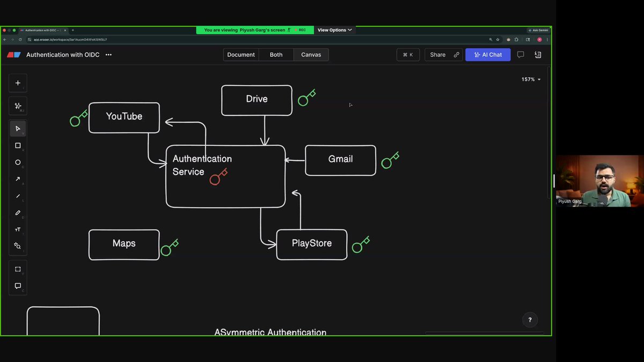Click the plus tool to insert a shape
Screen dimensions: 644x362
tap(18, 83)
